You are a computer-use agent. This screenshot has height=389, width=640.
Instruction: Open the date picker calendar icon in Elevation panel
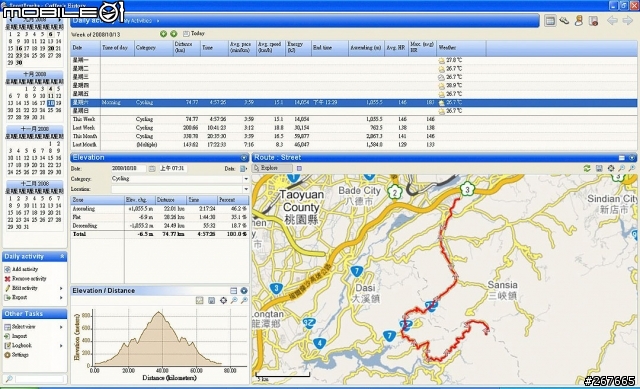click(x=152, y=168)
